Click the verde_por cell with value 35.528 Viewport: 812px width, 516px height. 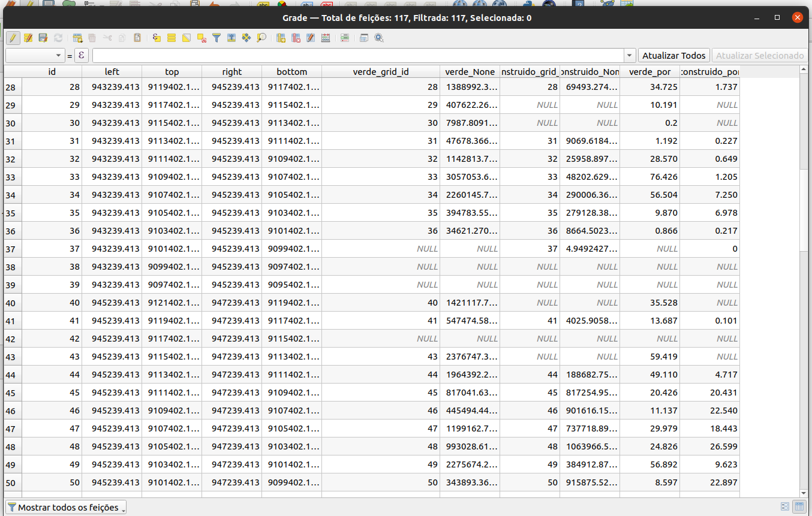650,303
